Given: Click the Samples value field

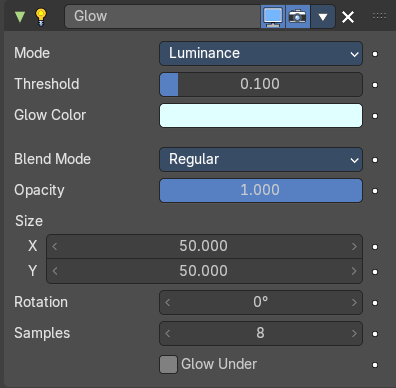Looking at the screenshot, I should 261,333.
